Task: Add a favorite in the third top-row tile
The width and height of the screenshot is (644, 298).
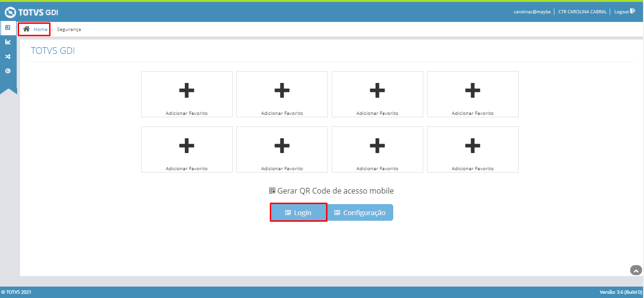Action: tap(378, 94)
